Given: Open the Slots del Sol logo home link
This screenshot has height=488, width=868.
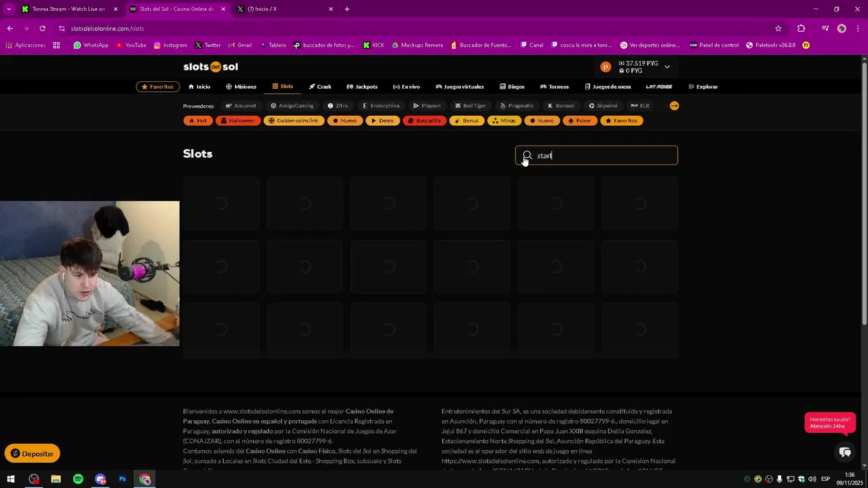Looking at the screenshot, I should click(x=210, y=66).
